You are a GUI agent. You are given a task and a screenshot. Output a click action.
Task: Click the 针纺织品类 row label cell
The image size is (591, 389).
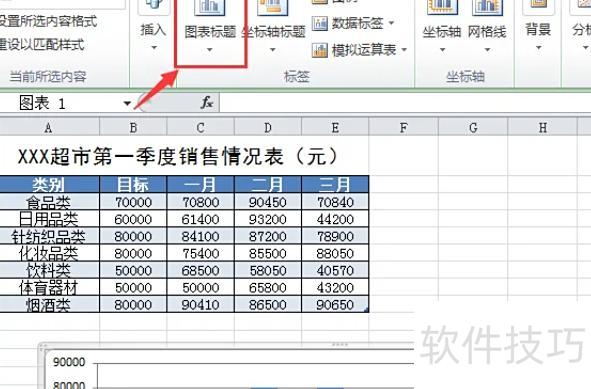(49, 236)
